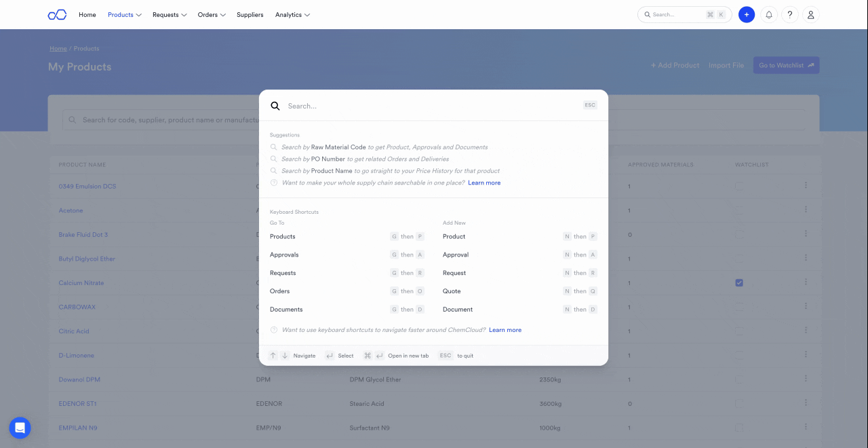Click the up arrow Navigate key icon
The image size is (868, 448).
tap(273, 356)
